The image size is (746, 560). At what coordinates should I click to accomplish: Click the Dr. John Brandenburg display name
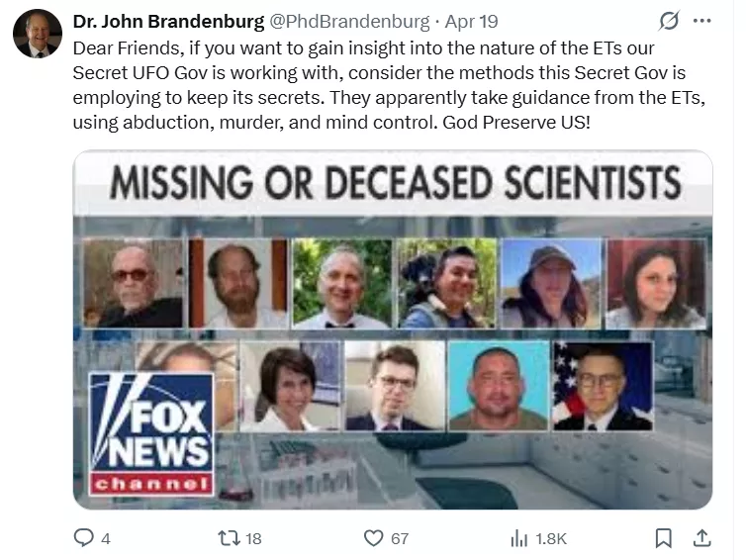(x=168, y=22)
